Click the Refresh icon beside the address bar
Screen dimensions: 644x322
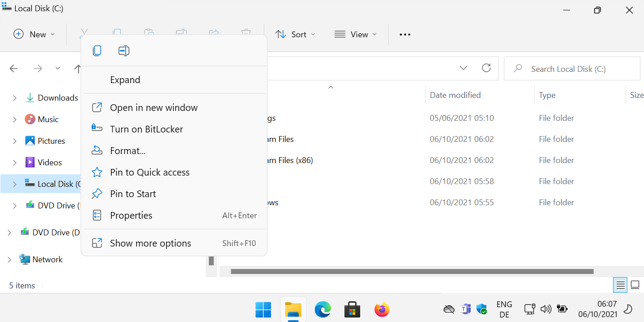click(x=486, y=68)
